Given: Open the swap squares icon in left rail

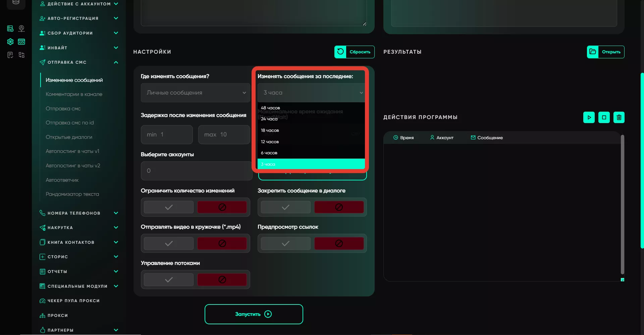Looking at the screenshot, I should point(21,55).
